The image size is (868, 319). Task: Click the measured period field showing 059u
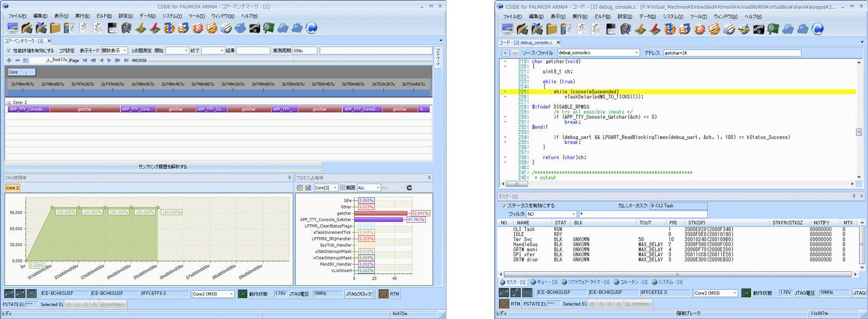click(304, 51)
